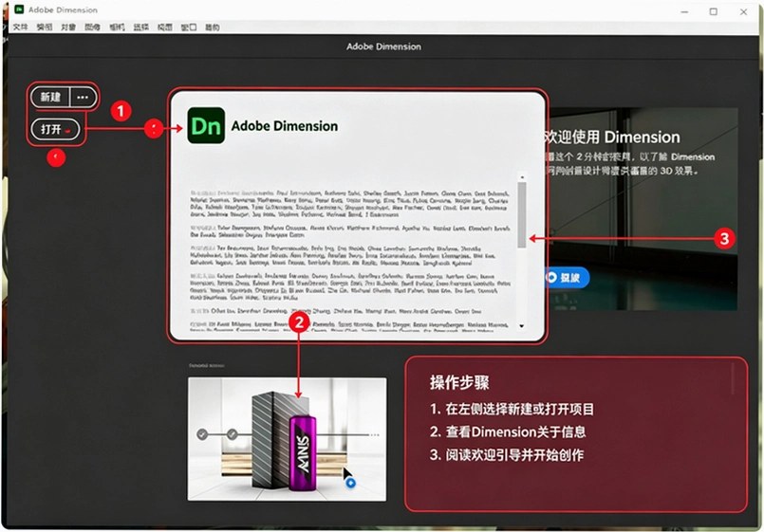Image resolution: width=764 pixels, height=532 pixels.
Task: Click the 欢迎使用 Dimension welcome heading
Action: click(611, 137)
